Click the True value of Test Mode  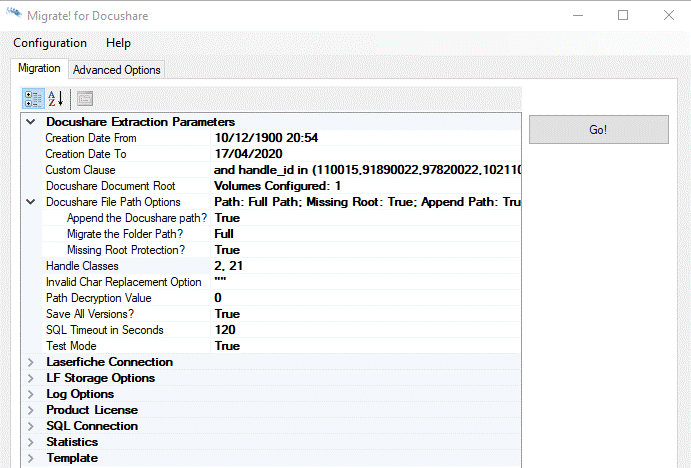coord(366,346)
